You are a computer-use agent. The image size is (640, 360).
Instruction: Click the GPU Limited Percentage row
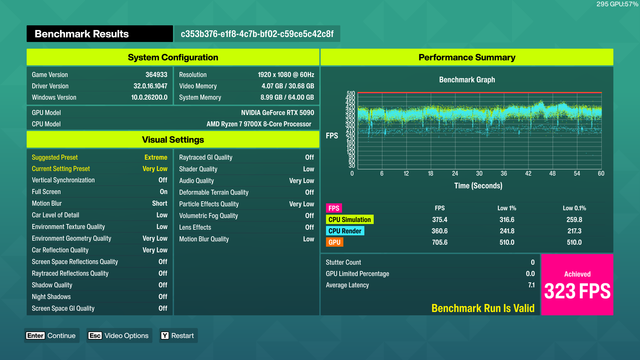click(430, 274)
